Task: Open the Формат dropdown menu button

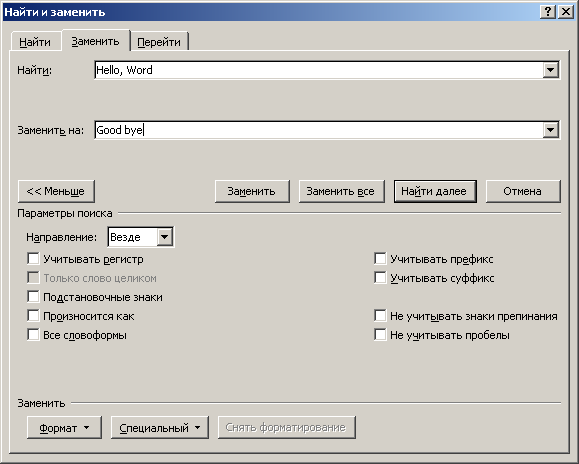Action: (64, 427)
